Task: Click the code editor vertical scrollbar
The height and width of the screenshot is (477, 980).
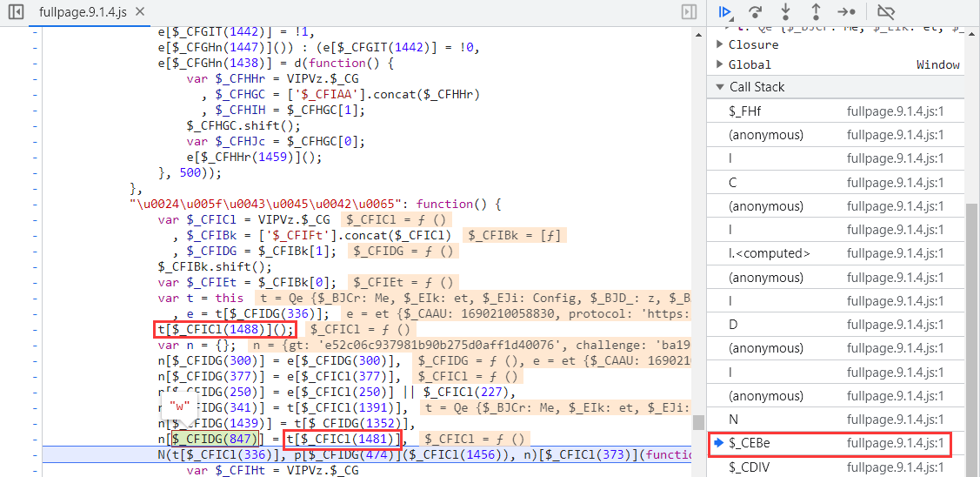Action: [697, 422]
